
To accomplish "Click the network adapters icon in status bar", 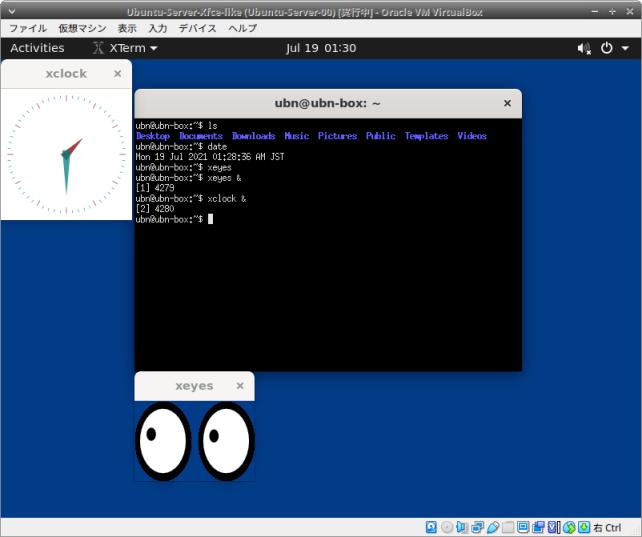I will coord(478,527).
